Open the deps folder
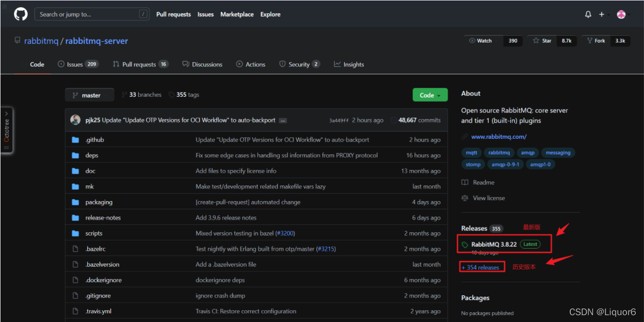The width and height of the screenshot is (644, 322). tap(92, 155)
